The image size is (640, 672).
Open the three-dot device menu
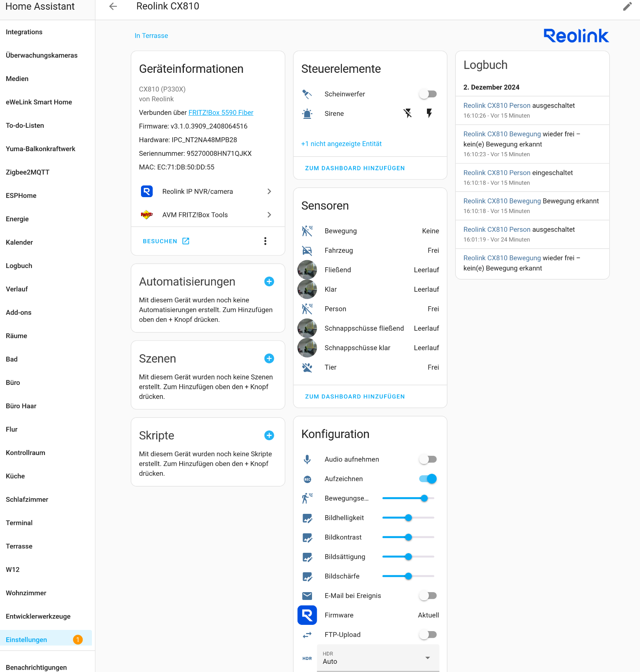(265, 241)
